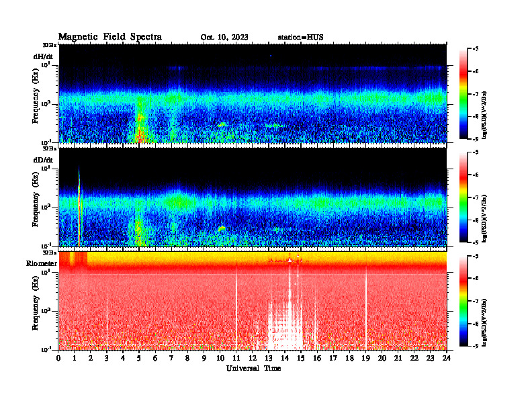Click the "-5" value on the dH/dt color bar
The width and height of the screenshot is (532, 411).
point(476,49)
